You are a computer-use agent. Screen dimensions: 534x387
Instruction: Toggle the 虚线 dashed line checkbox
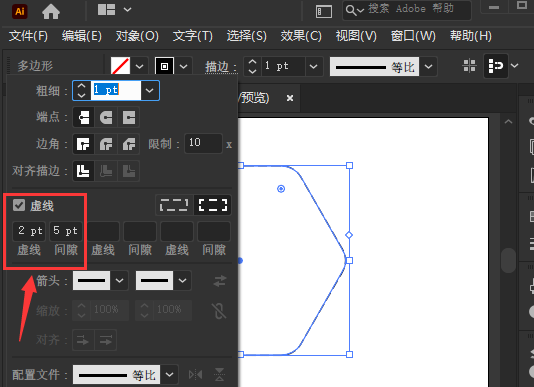coord(19,205)
